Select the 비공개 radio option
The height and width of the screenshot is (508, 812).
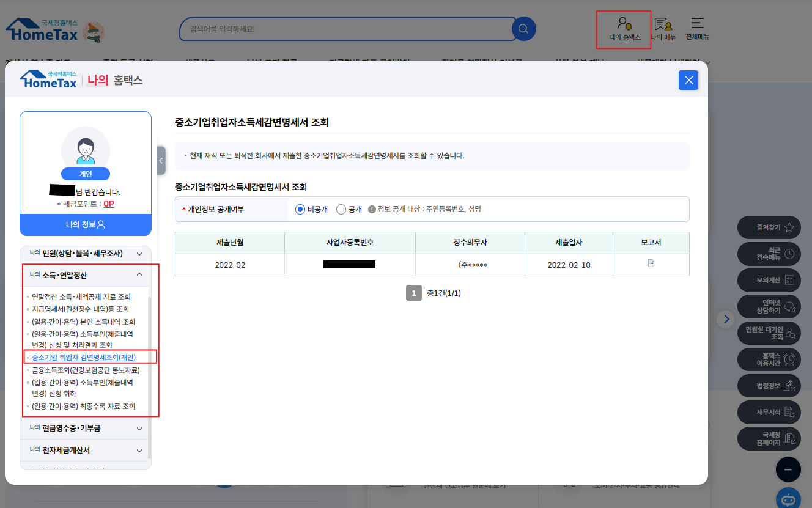300,209
